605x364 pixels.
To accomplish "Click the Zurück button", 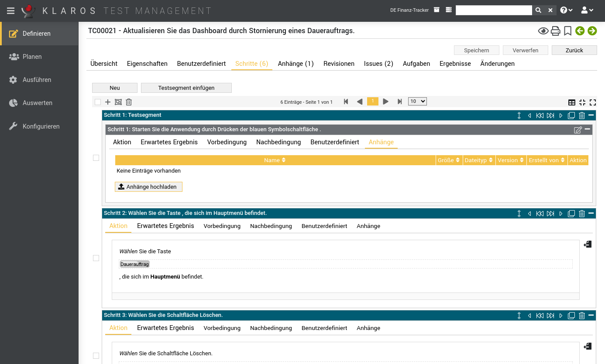I will [x=574, y=50].
